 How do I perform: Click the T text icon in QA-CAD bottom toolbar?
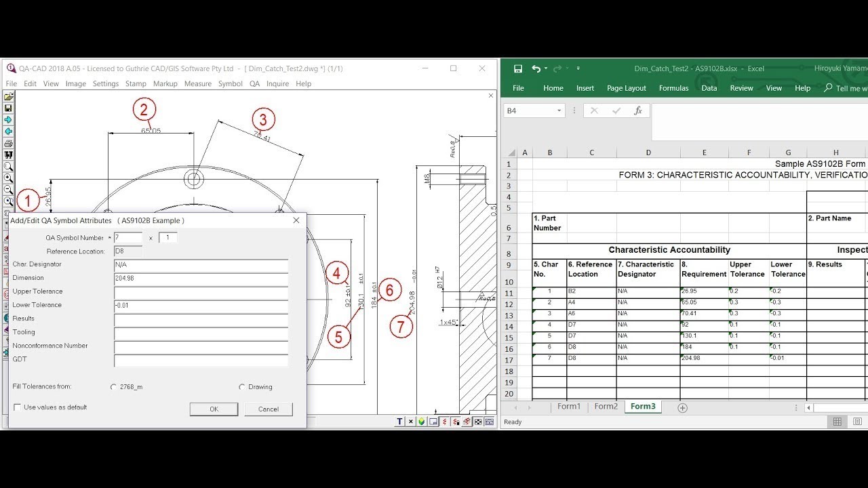coord(400,422)
